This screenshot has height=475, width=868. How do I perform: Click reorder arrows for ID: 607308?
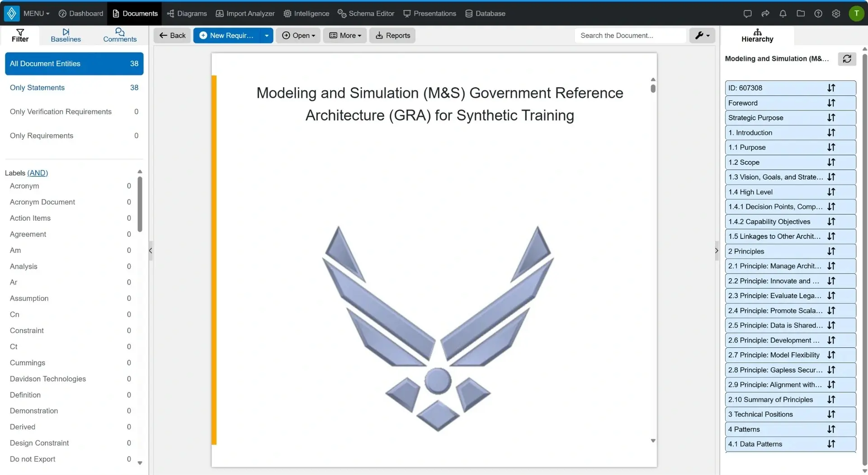pyautogui.click(x=831, y=88)
